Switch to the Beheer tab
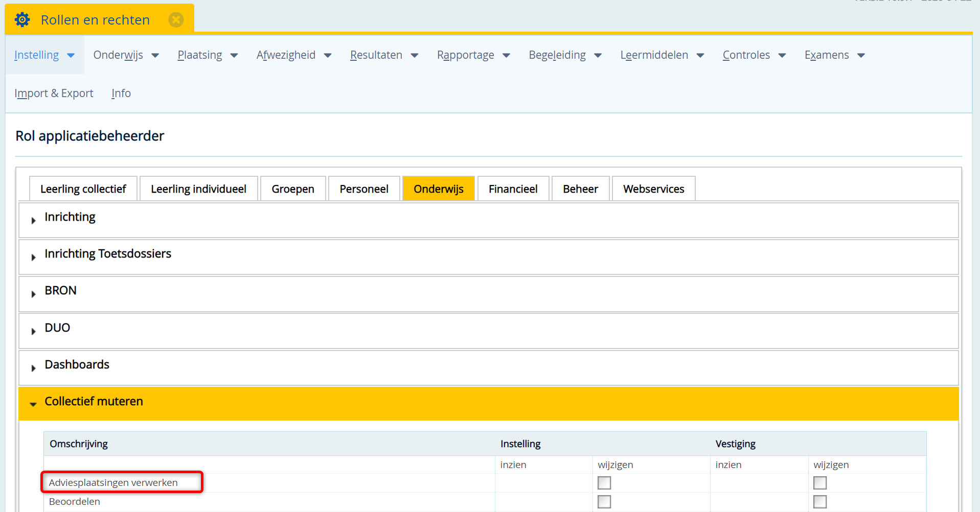 pyautogui.click(x=581, y=189)
